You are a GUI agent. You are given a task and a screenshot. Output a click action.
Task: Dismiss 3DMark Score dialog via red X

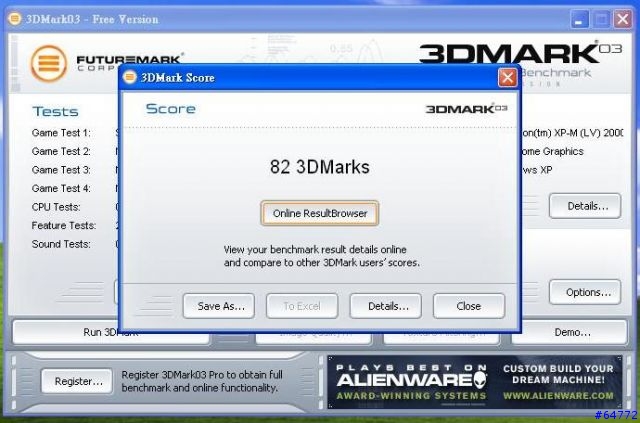coord(507,77)
